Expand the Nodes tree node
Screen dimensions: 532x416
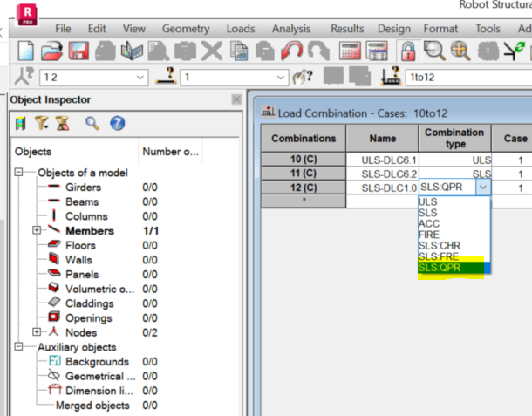pyautogui.click(x=37, y=331)
